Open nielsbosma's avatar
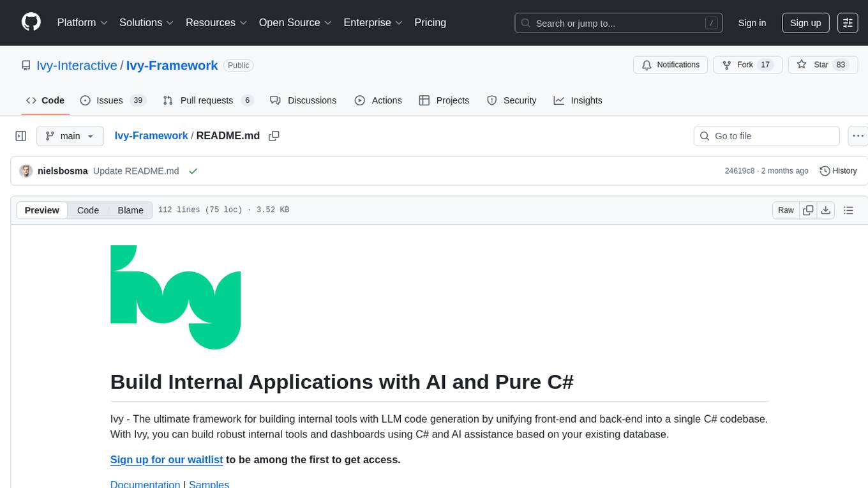 pos(26,171)
